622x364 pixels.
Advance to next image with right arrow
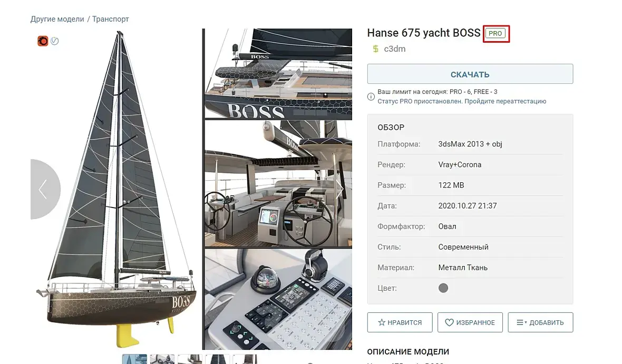[x=340, y=189]
